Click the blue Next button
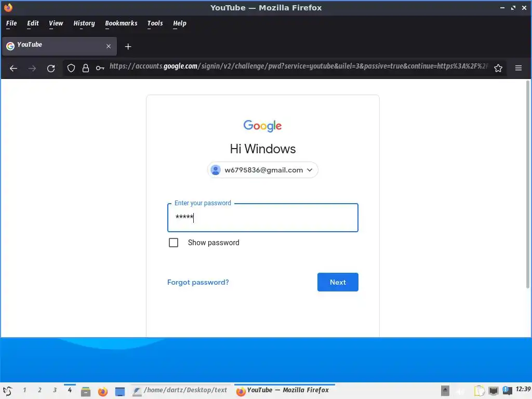The image size is (532, 399). [338, 282]
